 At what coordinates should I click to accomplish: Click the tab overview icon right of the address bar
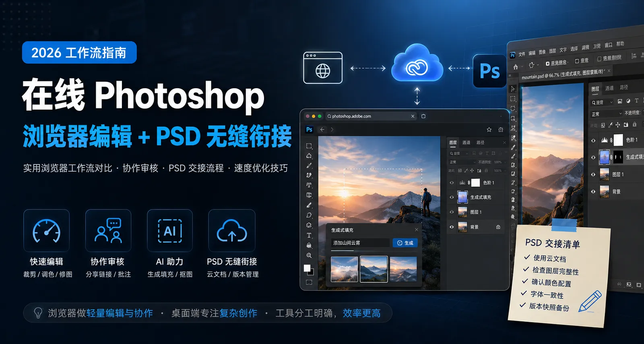pos(423,116)
